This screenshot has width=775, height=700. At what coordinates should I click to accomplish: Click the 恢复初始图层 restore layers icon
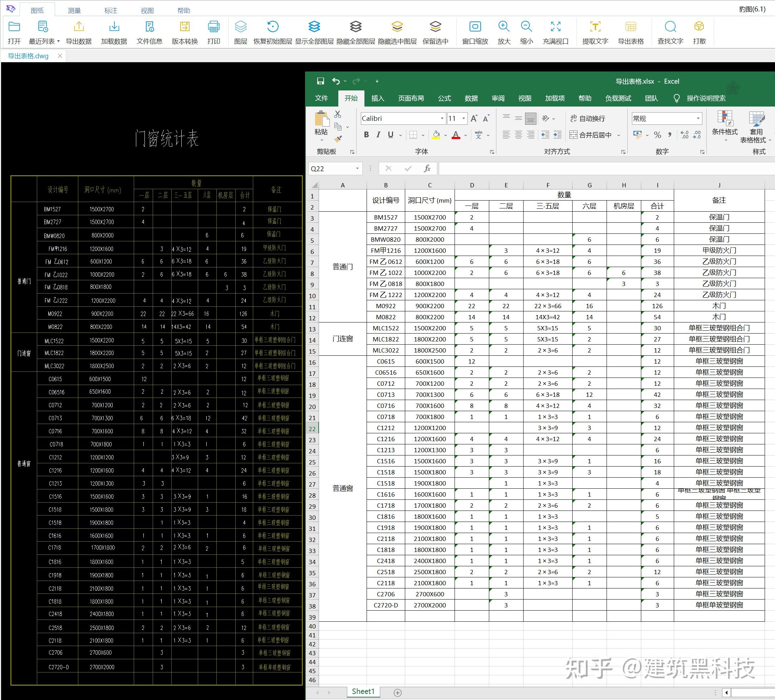[x=273, y=32]
